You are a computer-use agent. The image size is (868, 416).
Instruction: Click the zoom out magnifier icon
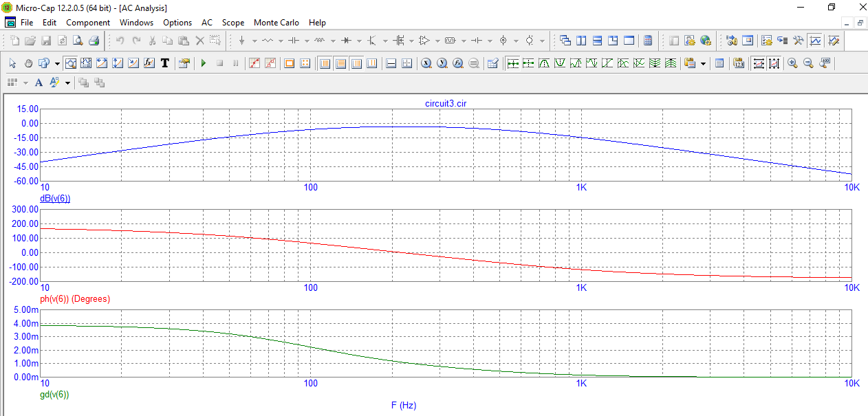click(x=808, y=63)
